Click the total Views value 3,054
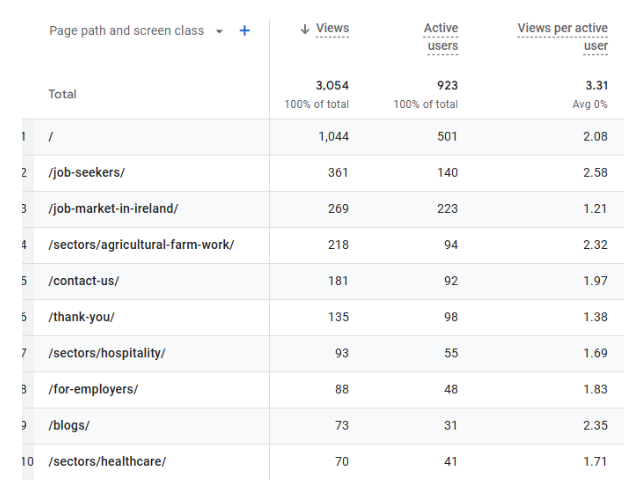The height and width of the screenshot is (498, 641). 332,86
